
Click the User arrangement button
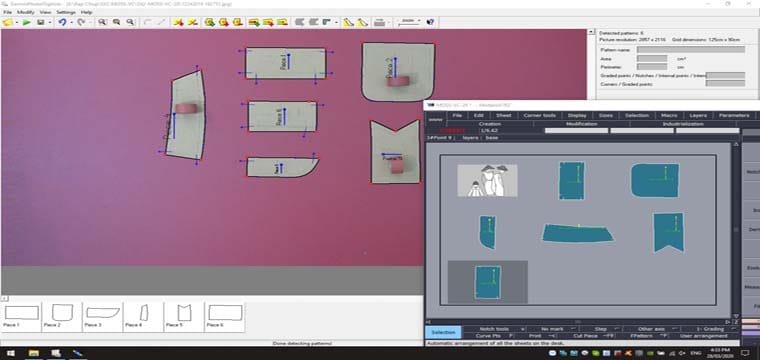point(704,335)
